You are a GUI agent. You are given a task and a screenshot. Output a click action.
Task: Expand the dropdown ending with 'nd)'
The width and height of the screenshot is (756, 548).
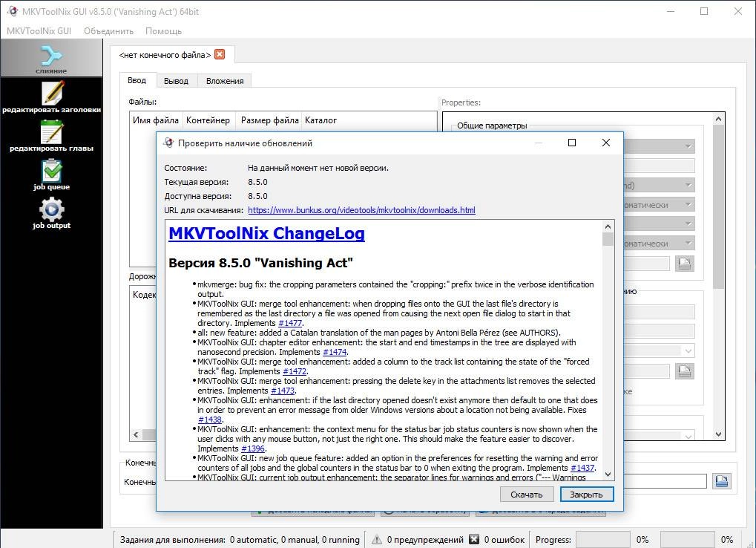point(688,185)
